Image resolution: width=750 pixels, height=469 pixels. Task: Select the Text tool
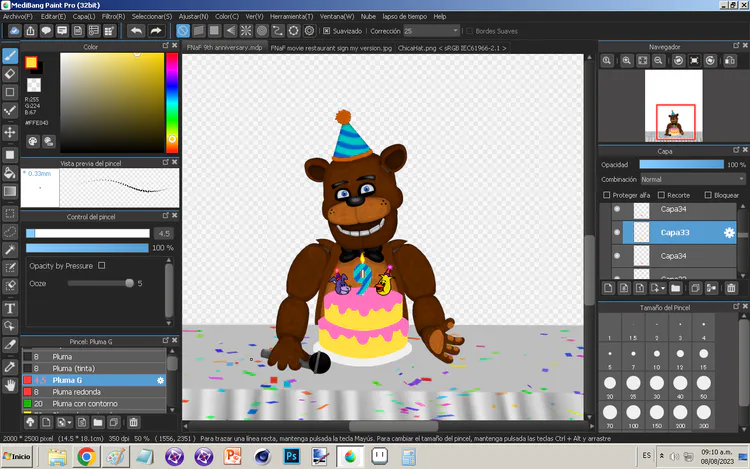(10, 308)
